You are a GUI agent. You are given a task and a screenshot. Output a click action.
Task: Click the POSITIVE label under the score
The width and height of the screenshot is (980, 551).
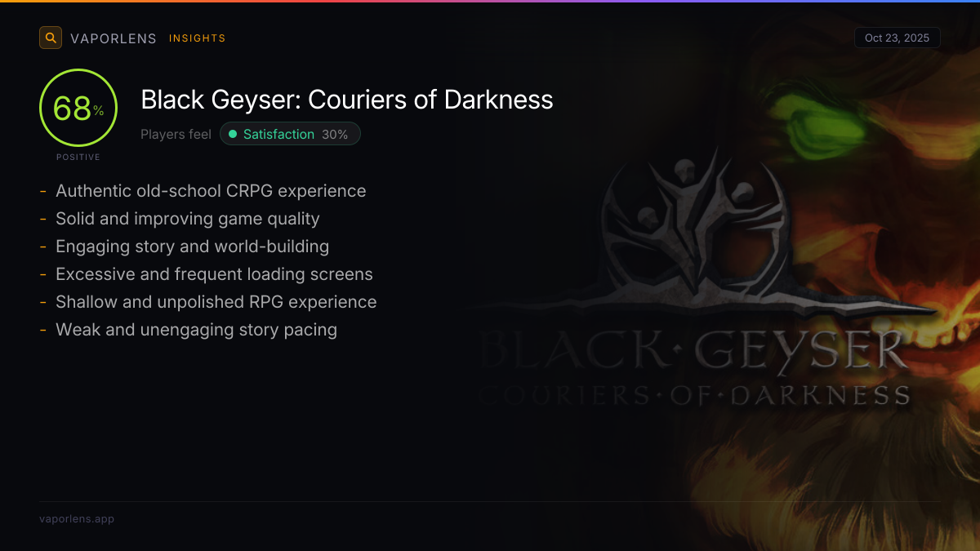(78, 157)
